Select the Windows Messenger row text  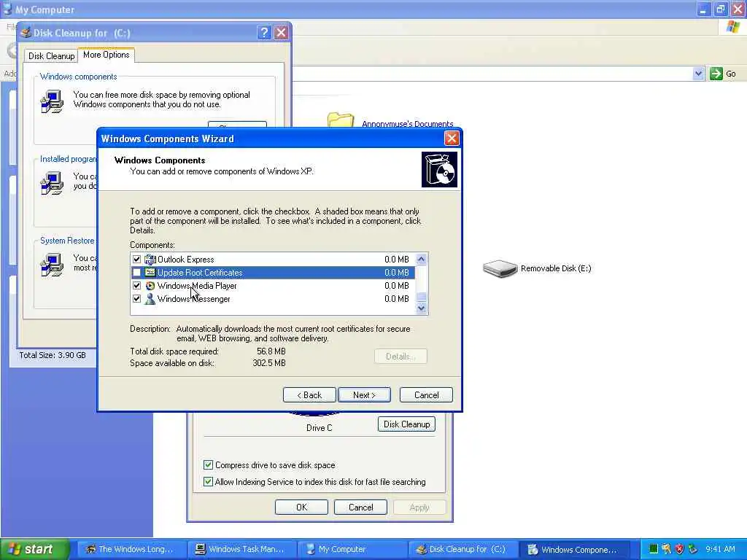[x=193, y=299]
